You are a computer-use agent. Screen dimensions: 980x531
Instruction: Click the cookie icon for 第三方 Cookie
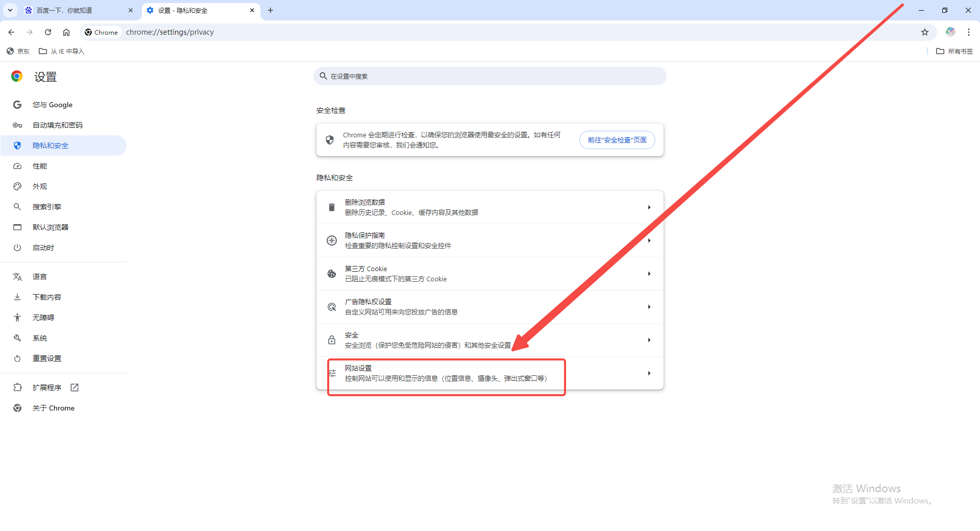point(332,274)
